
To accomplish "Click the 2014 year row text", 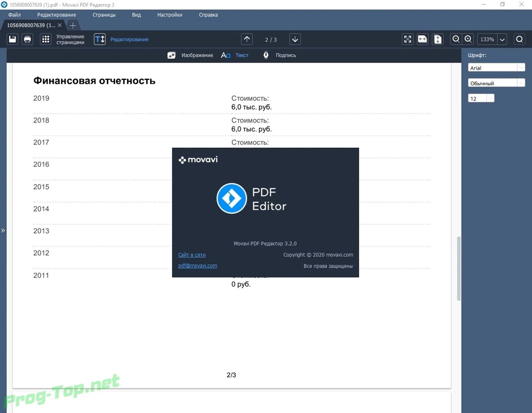I will (41, 209).
